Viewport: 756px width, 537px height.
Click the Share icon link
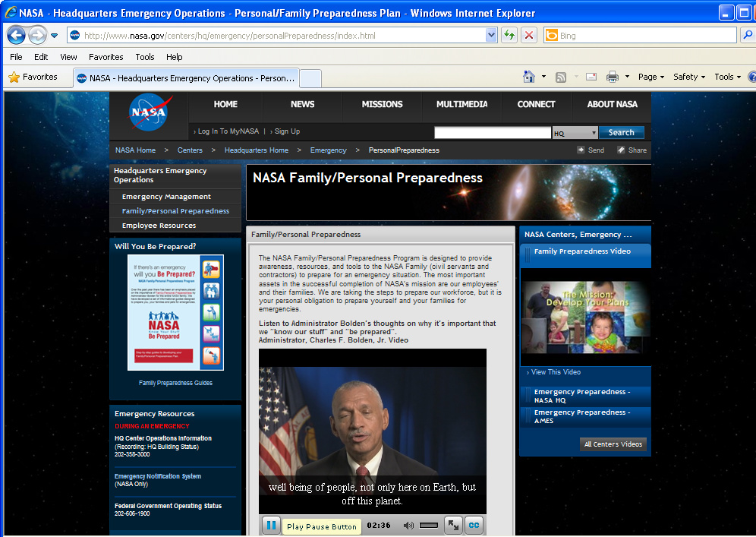click(632, 150)
